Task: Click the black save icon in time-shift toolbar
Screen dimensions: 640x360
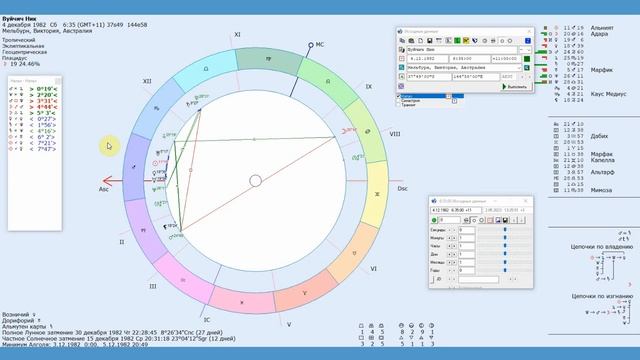Action: (x=505, y=220)
